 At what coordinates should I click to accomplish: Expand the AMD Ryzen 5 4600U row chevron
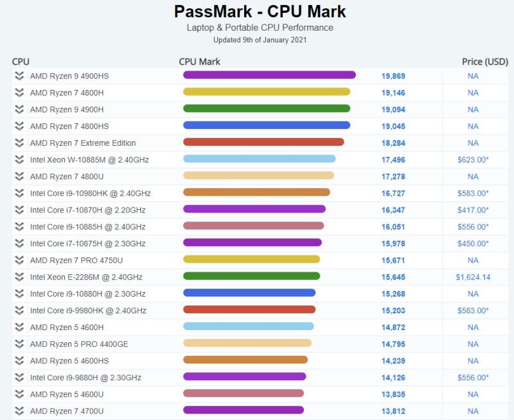pos(19,394)
